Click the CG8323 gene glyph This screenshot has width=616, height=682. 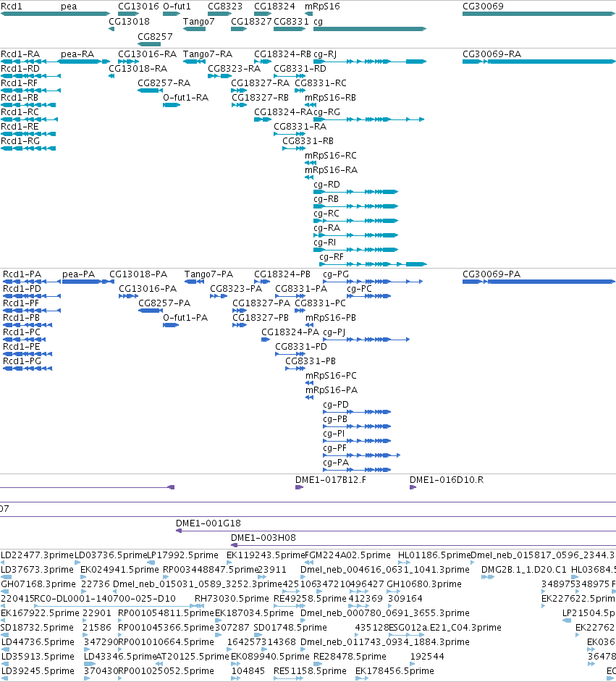[219, 14]
